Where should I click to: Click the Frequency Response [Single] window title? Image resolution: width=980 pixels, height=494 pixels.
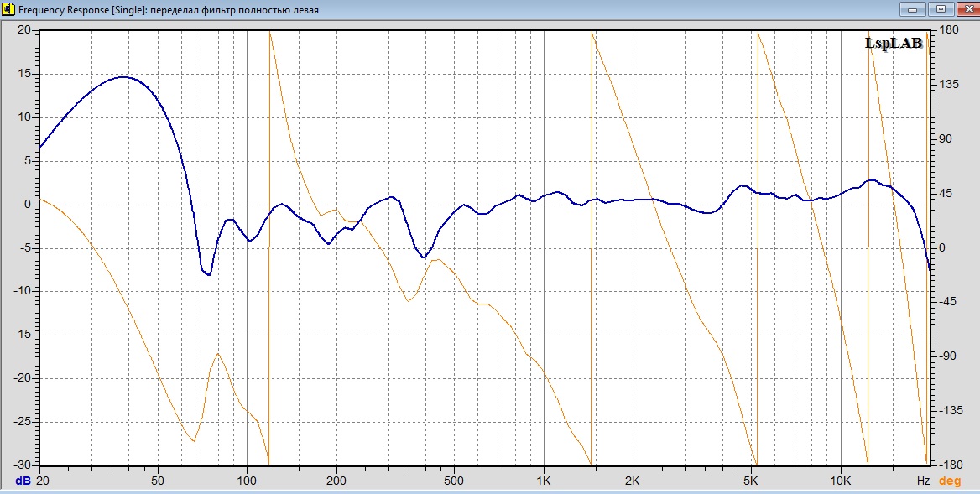pyautogui.click(x=169, y=10)
